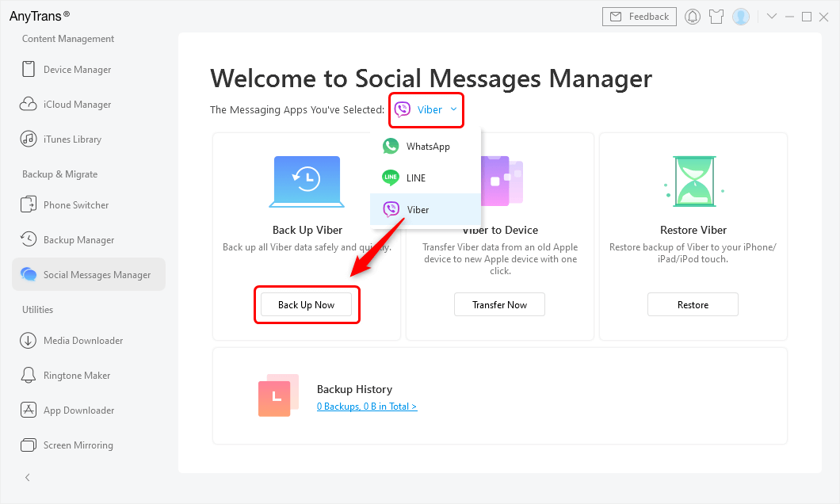The width and height of the screenshot is (840, 504).
Task: Open Backup Manager
Action: (x=89, y=240)
